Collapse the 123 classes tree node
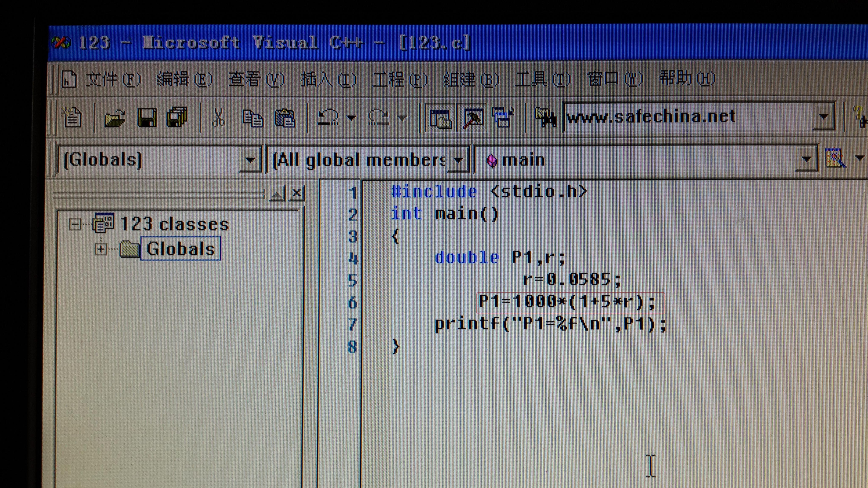The width and height of the screenshot is (868, 488). [75, 224]
